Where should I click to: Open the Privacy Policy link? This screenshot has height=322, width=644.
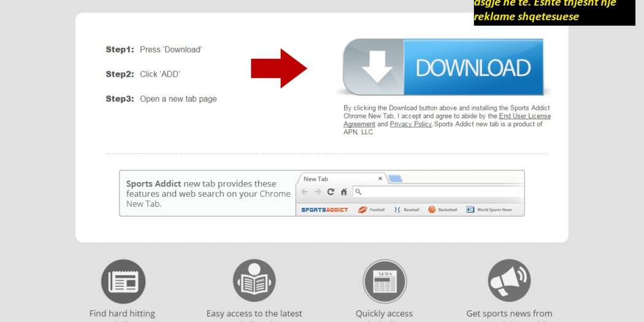[411, 124]
